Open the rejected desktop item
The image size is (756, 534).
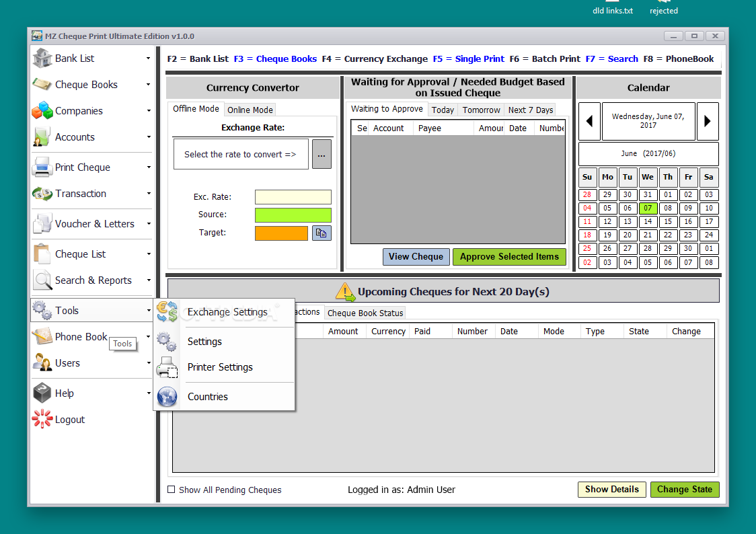pyautogui.click(x=663, y=7)
